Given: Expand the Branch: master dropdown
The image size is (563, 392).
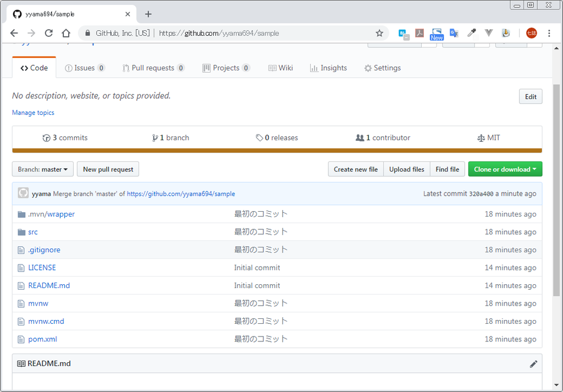Looking at the screenshot, I should pyautogui.click(x=43, y=169).
